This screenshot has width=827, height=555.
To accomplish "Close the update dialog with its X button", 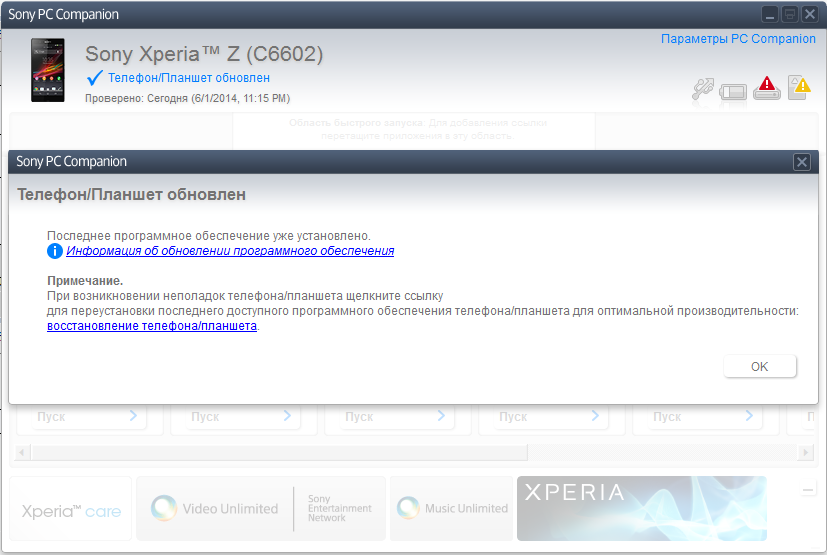I will click(x=802, y=162).
